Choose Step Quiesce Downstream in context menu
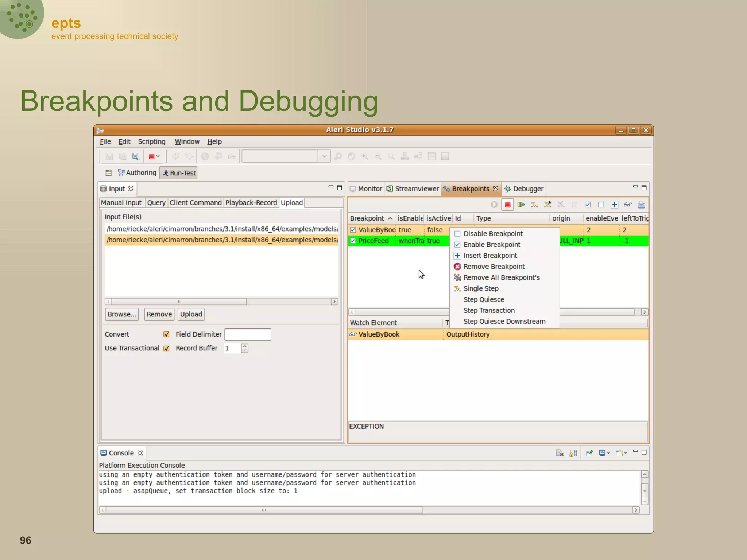This screenshot has width=747, height=560. click(x=504, y=321)
